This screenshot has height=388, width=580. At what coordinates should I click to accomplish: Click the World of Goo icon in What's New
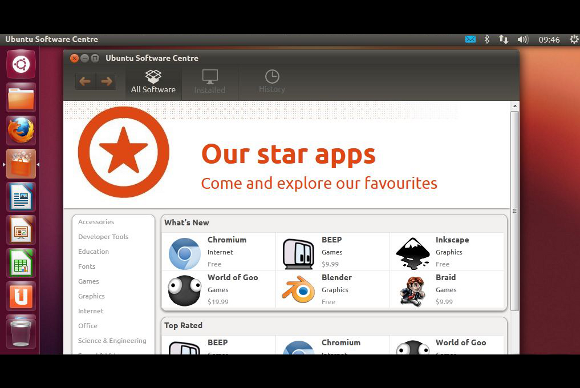coord(185,291)
